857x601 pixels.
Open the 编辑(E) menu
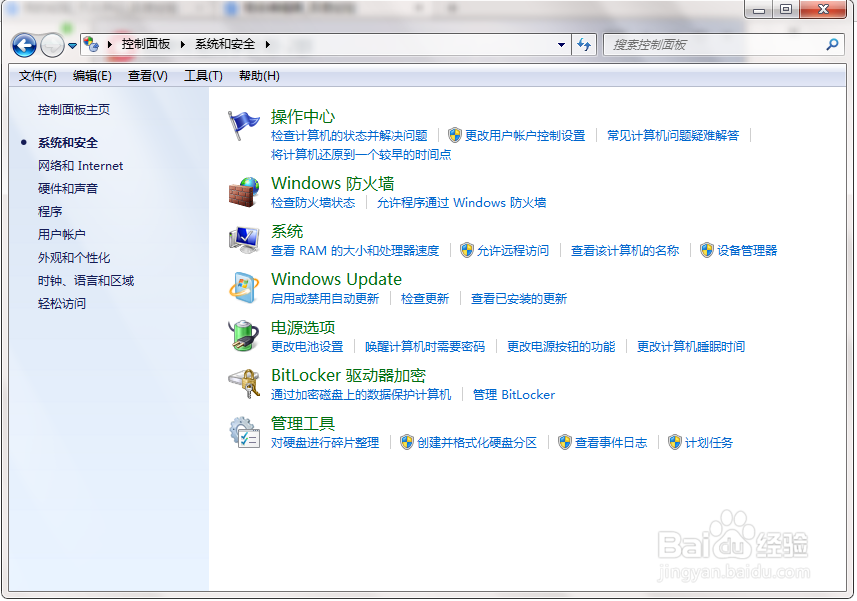click(92, 75)
